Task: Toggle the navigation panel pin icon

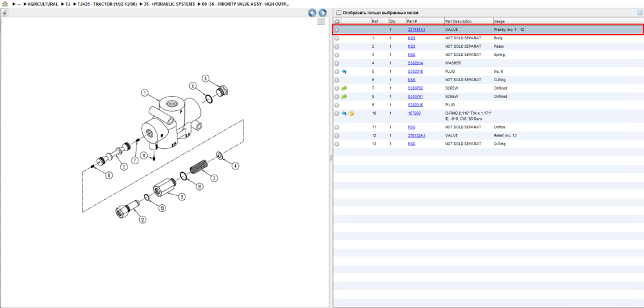Action: coord(5,13)
